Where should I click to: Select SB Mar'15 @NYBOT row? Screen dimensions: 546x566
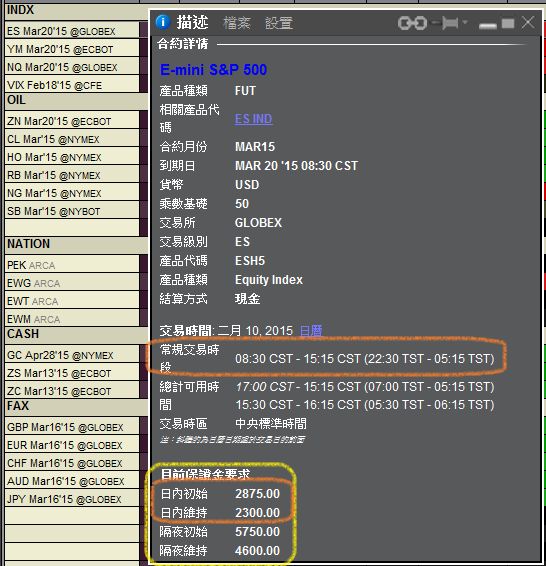(x=72, y=211)
